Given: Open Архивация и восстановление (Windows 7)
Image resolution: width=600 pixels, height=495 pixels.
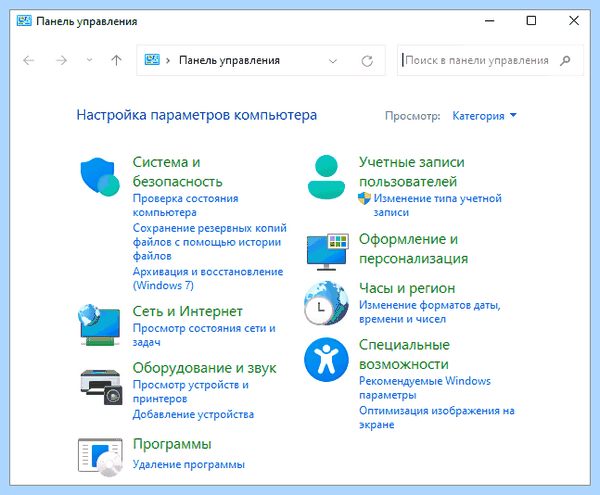Looking at the screenshot, I should (x=208, y=278).
